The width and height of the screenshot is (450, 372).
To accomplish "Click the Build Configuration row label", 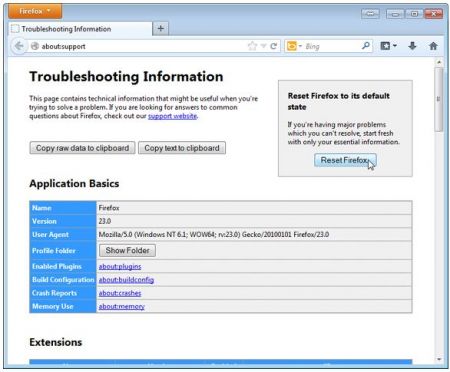I will click(x=63, y=280).
